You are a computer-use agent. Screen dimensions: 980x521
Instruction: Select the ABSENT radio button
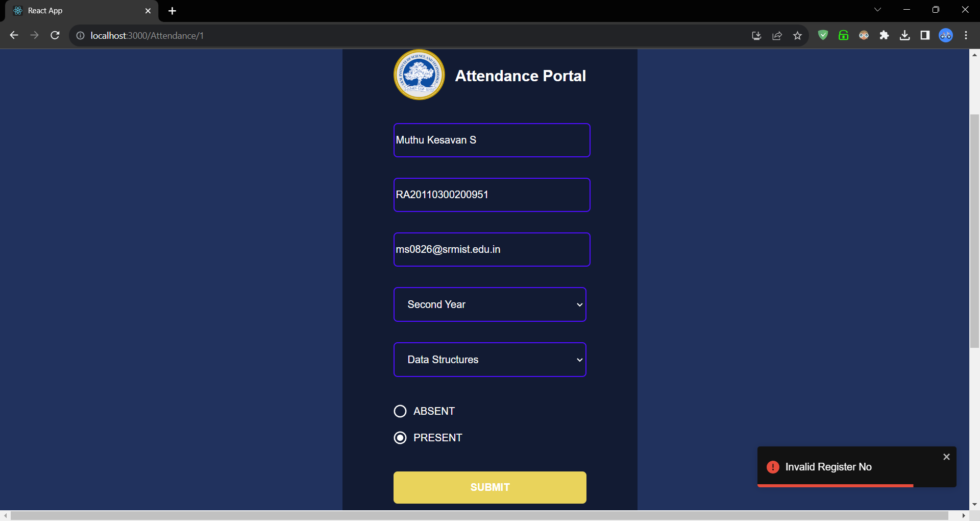pos(400,411)
